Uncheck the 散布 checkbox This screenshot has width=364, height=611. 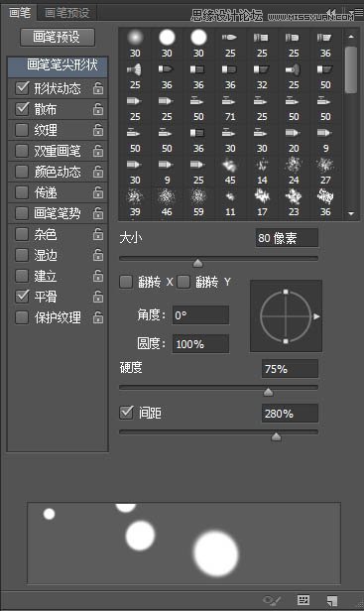pos(22,109)
